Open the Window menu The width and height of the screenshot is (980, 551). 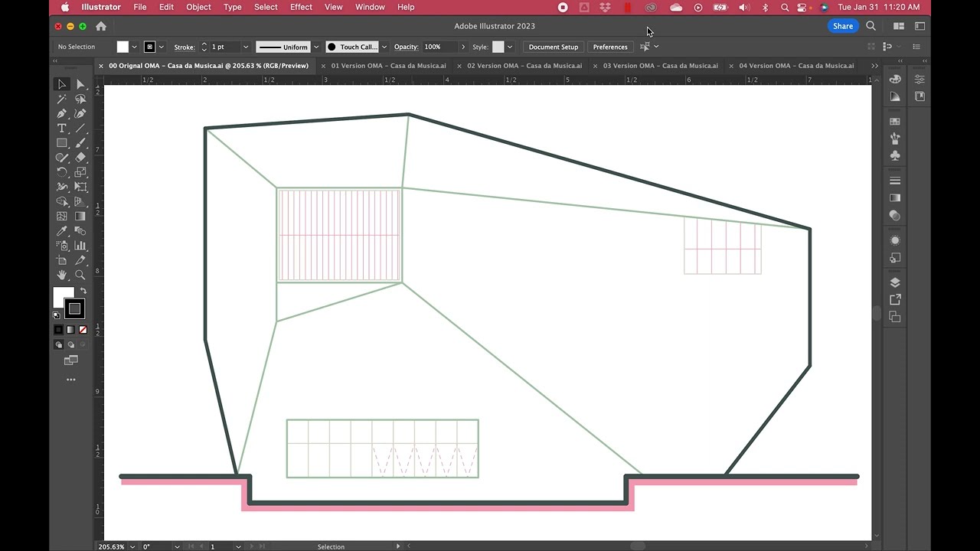[370, 7]
